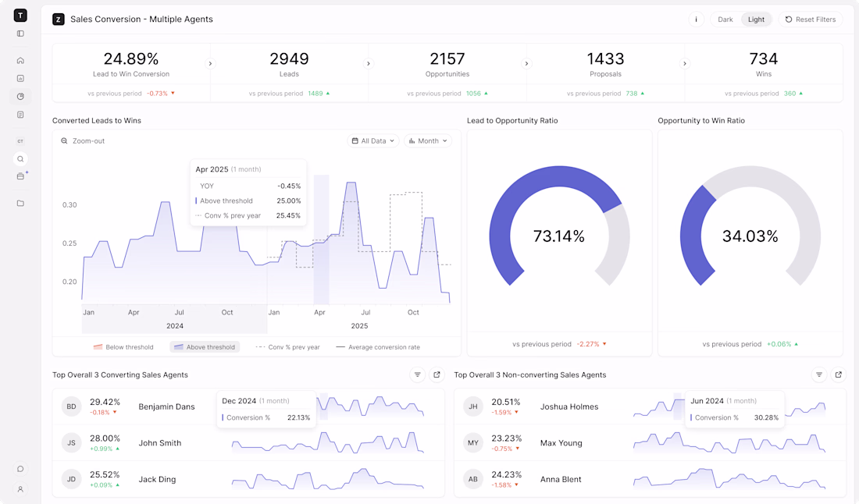Open the user profile icon in sidebar

point(20,489)
